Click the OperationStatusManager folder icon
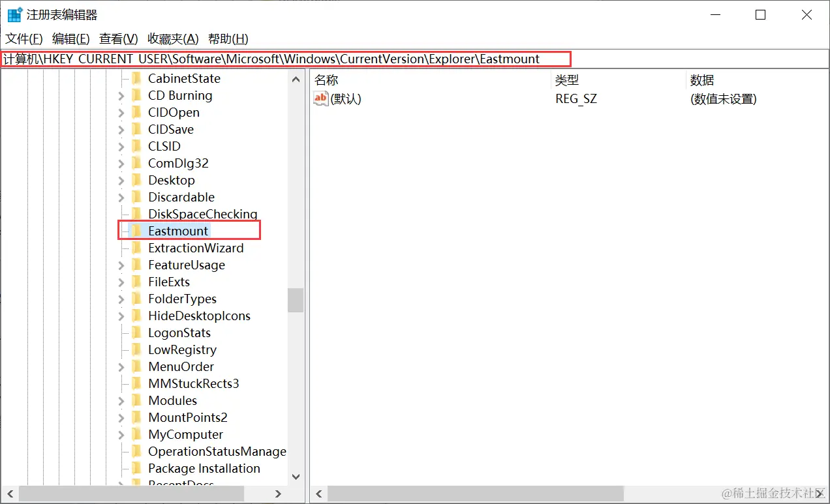Screen dimensions: 830x504 click(x=136, y=451)
